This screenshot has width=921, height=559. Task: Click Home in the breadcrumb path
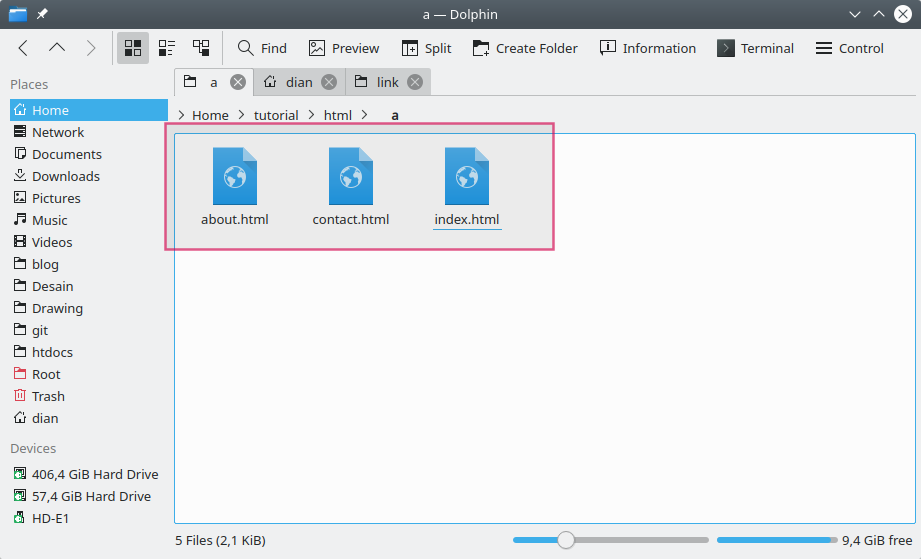pos(210,115)
